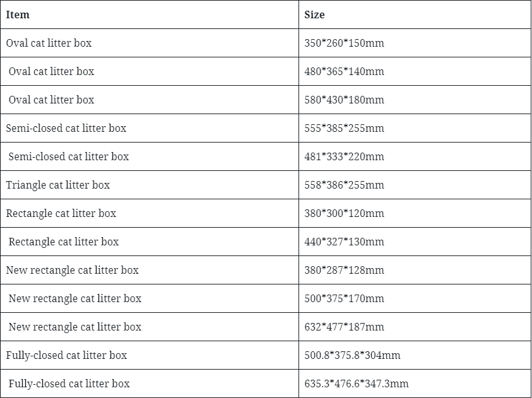Select the item name beside 555*385*255mm
Image resolution: width=532 pixels, height=398 pixels.
click(66, 128)
